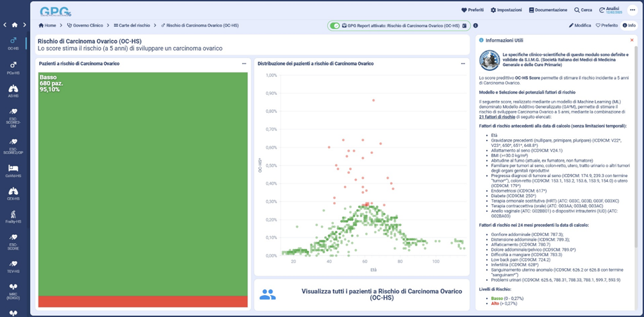Open the MRC (KDIGO) kidney module
Screen dimensions: 644x317
point(13,289)
